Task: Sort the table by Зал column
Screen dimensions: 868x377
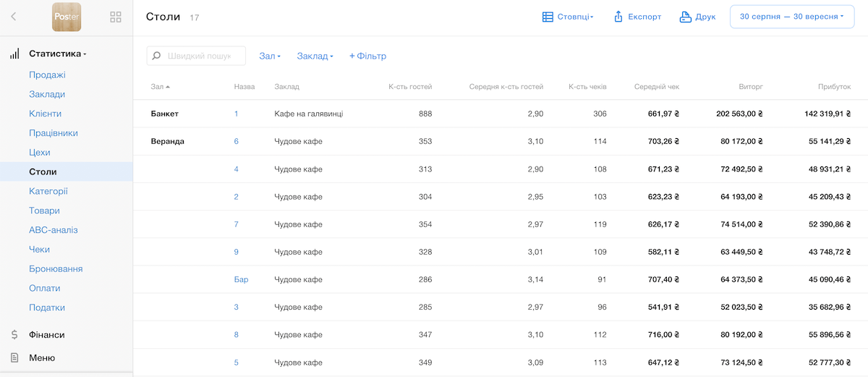Action: pos(160,87)
